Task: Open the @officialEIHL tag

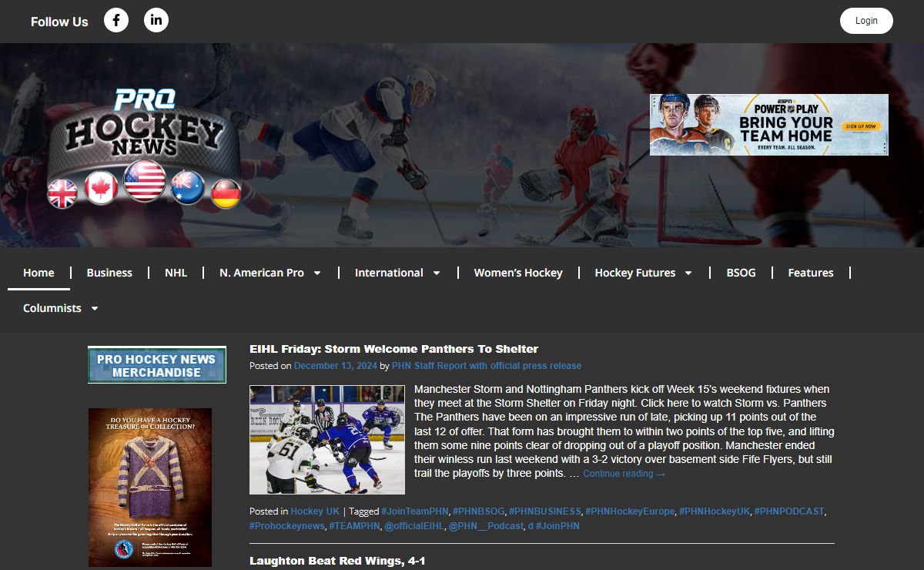Action: coord(414,526)
